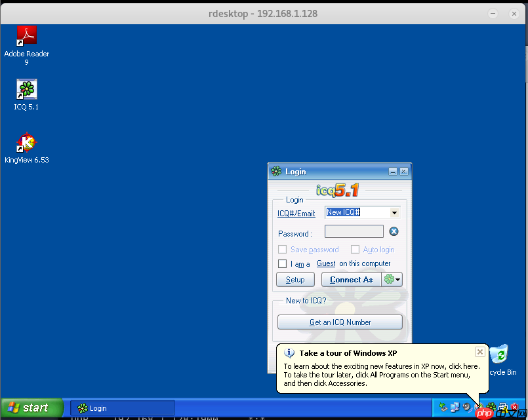Click inside the Password input field

point(354,231)
